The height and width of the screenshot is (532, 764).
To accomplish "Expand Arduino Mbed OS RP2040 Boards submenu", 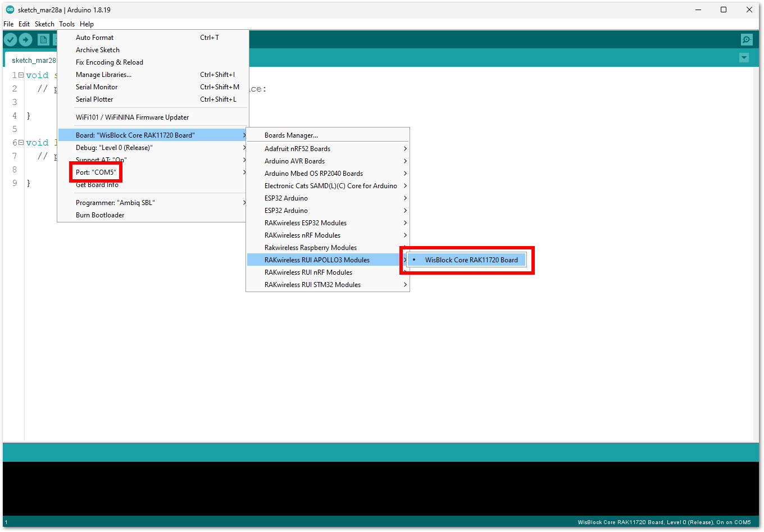I will coord(328,174).
